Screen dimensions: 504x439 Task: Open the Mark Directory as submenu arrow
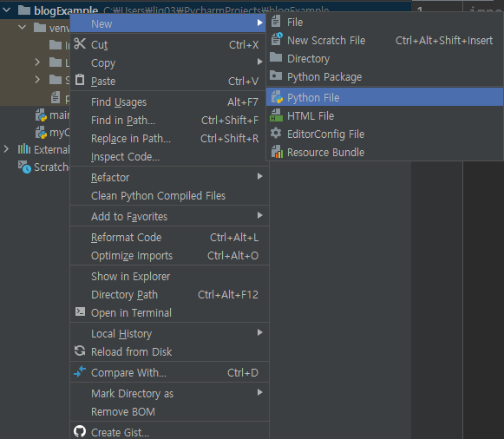[x=259, y=392]
